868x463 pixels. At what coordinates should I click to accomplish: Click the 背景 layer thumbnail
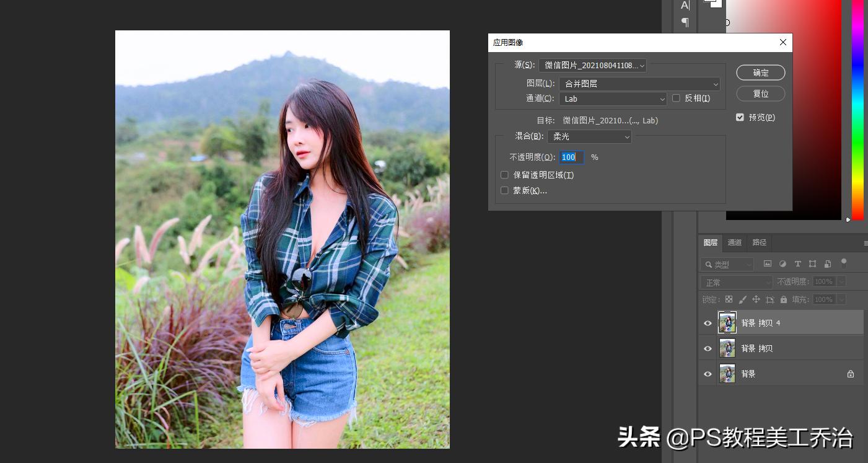pyautogui.click(x=727, y=373)
